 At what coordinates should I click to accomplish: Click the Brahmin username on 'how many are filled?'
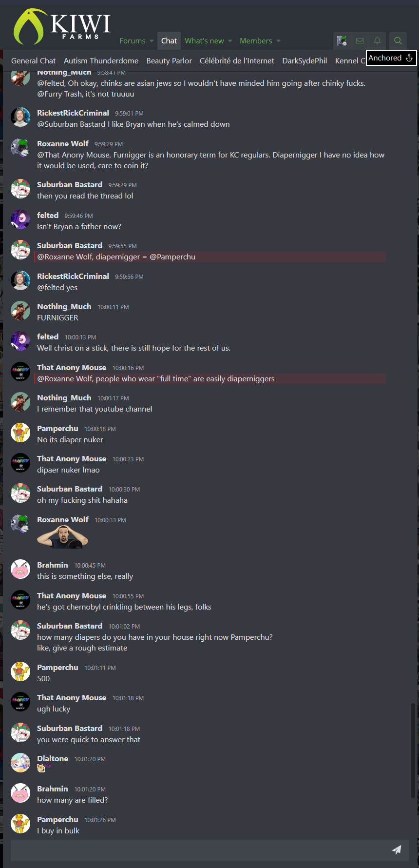coord(53,789)
